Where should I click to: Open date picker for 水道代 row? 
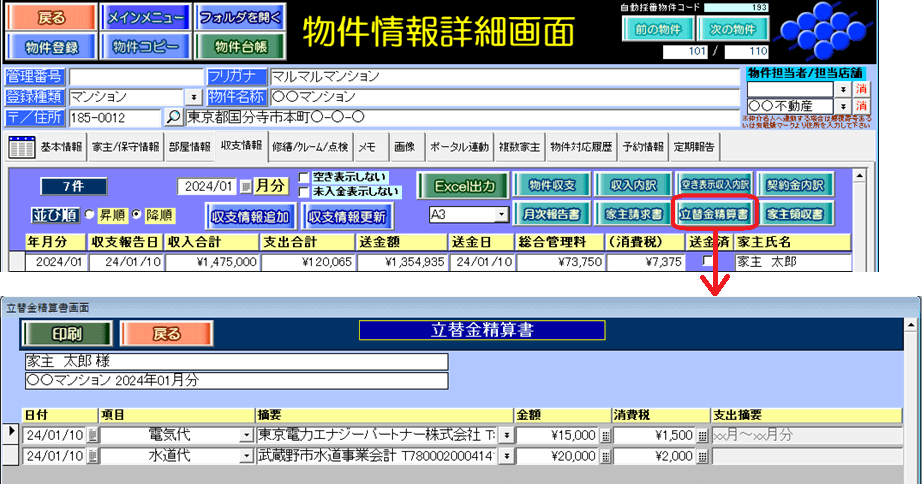tap(93, 456)
